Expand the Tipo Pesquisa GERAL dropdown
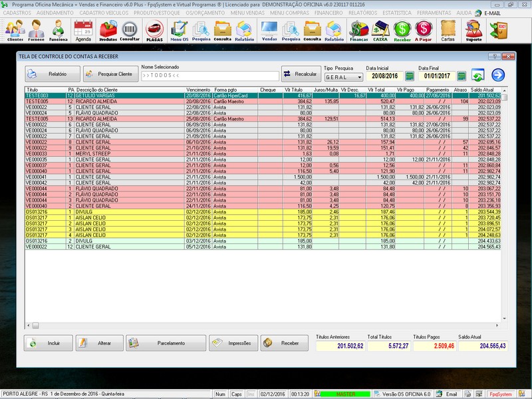532x399 pixels. [x=360, y=77]
